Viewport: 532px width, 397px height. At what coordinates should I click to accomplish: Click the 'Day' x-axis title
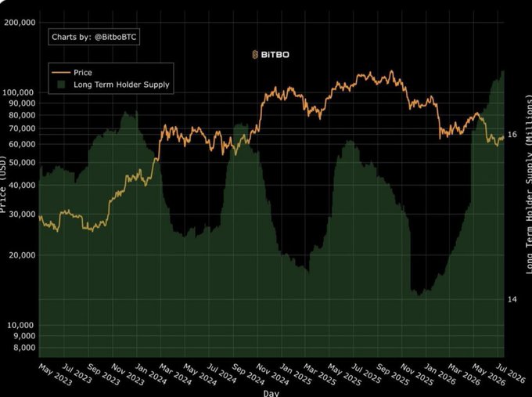click(x=271, y=393)
